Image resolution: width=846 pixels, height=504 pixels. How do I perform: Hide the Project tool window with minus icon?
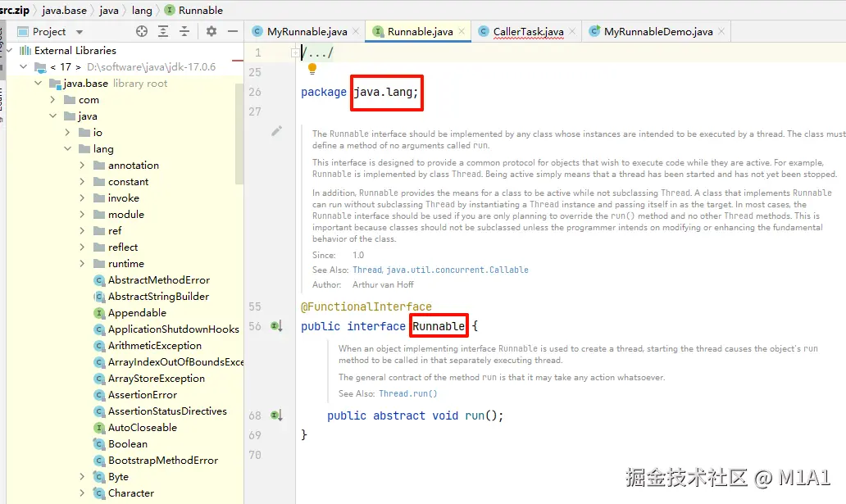point(233,31)
